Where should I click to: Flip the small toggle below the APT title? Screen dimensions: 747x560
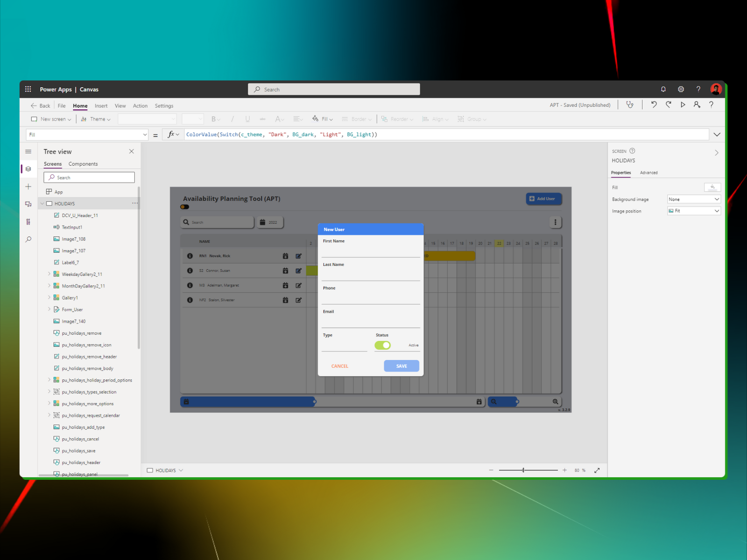[x=184, y=206]
